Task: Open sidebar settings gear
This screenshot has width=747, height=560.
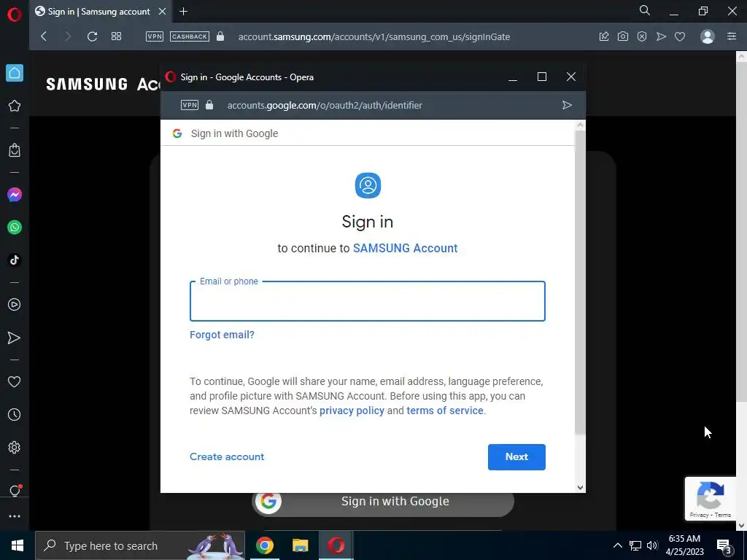Action: (x=15, y=448)
